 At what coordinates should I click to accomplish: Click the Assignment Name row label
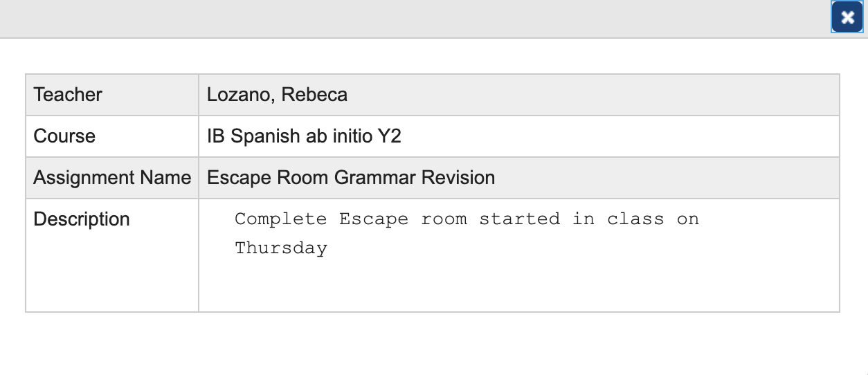coord(112,178)
